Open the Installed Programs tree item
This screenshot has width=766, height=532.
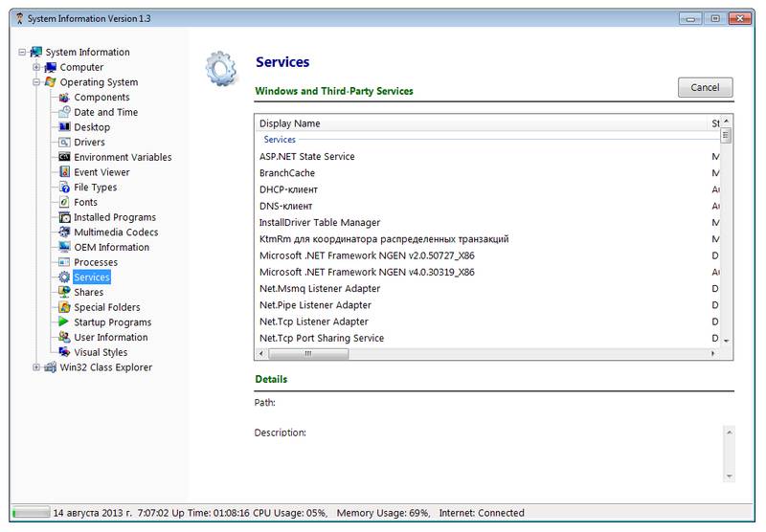pos(115,217)
